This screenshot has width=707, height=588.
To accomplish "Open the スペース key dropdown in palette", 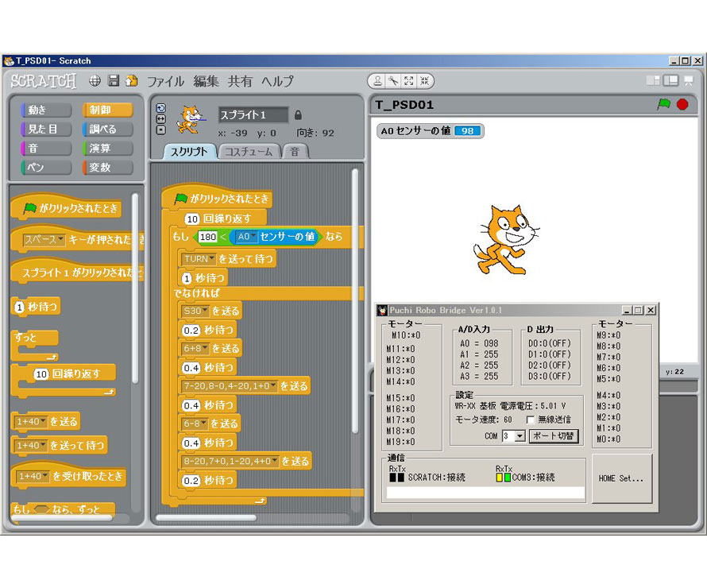I will [x=44, y=240].
